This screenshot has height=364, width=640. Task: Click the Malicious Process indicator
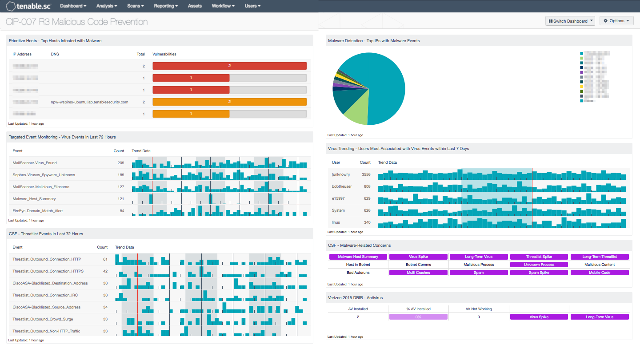[x=479, y=265]
